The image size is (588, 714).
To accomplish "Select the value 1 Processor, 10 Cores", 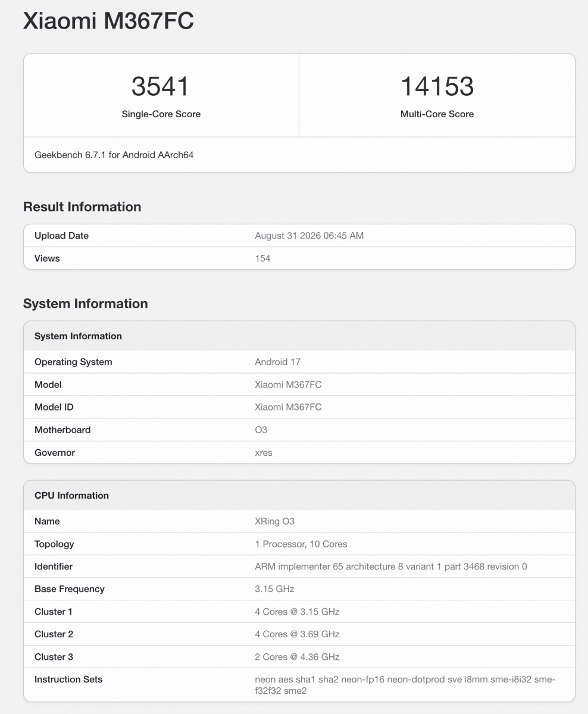I will point(301,544).
